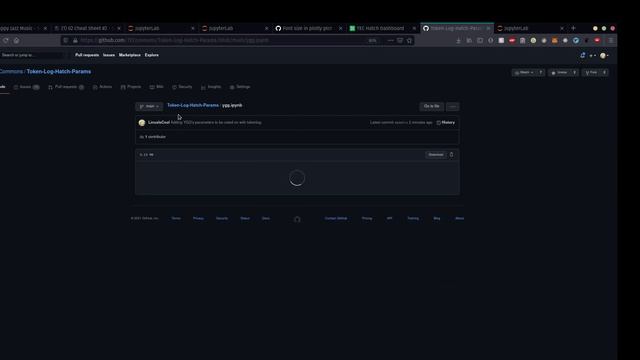Open Issues in GitHub header
640x360 pixels.
pyautogui.click(x=109, y=55)
